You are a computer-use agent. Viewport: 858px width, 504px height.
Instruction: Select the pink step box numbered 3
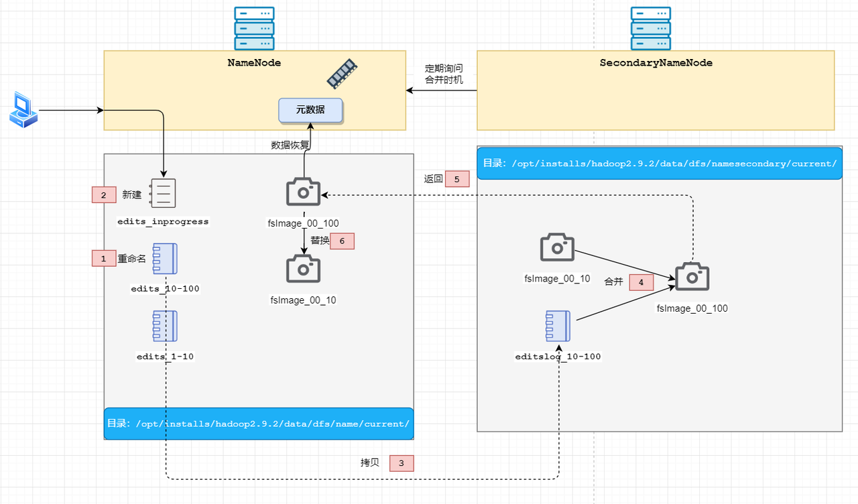tap(402, 463)
